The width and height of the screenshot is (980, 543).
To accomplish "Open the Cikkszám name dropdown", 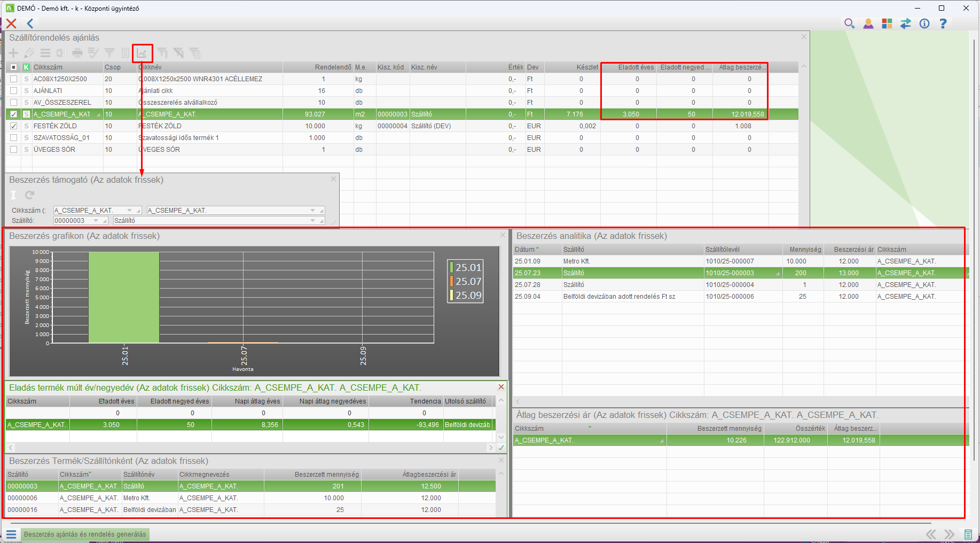I will tap(313, 211).
